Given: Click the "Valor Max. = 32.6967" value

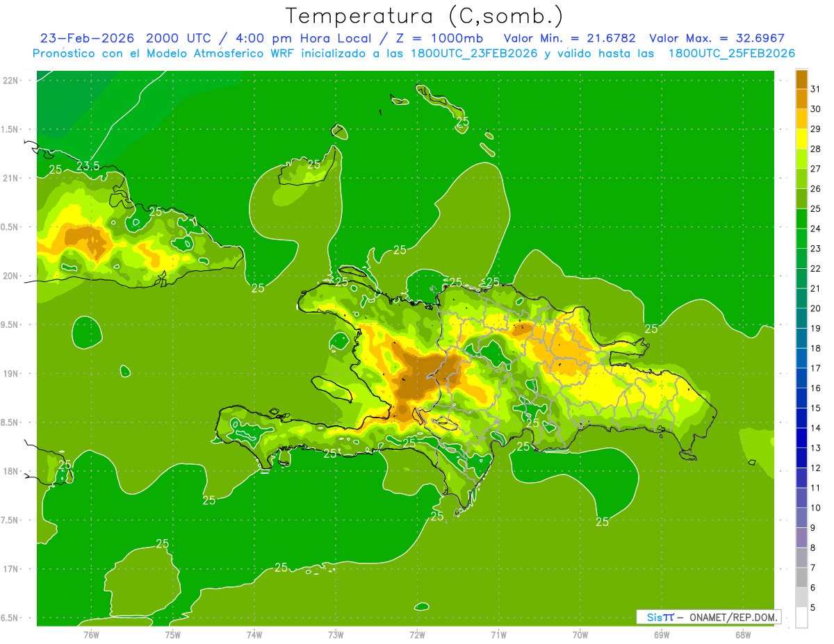Looking at the screenshot, I should tap(717, 38).
